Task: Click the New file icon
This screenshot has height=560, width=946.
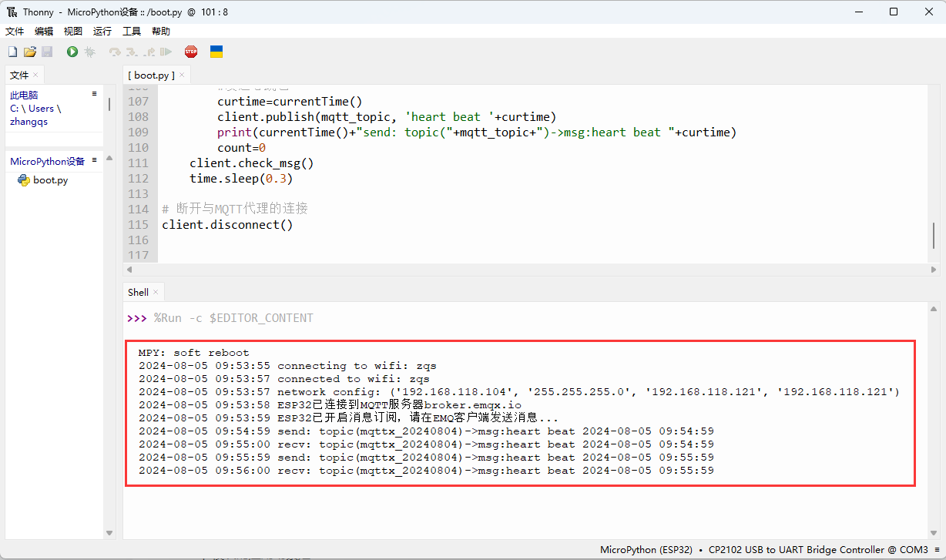Action: [12, 52]
